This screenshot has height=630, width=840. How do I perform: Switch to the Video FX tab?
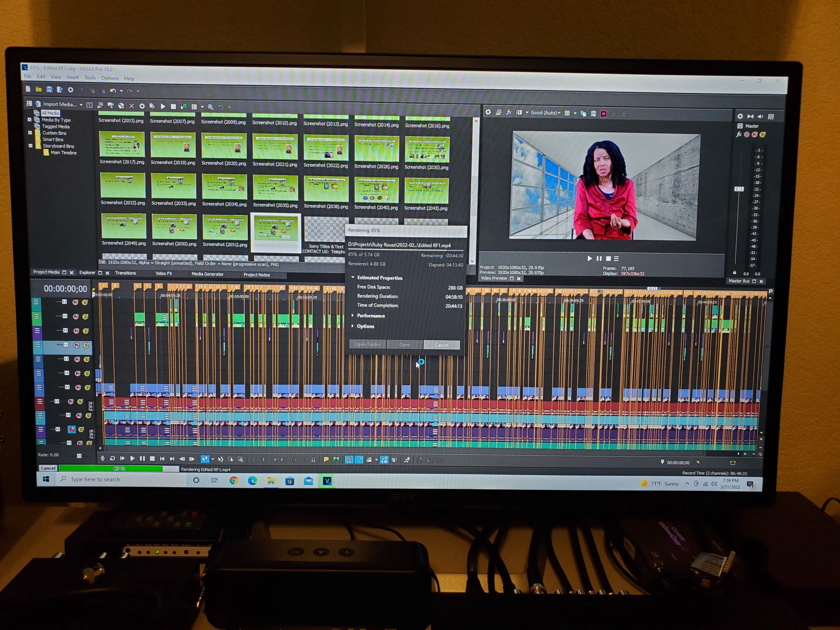pos(164,273)
